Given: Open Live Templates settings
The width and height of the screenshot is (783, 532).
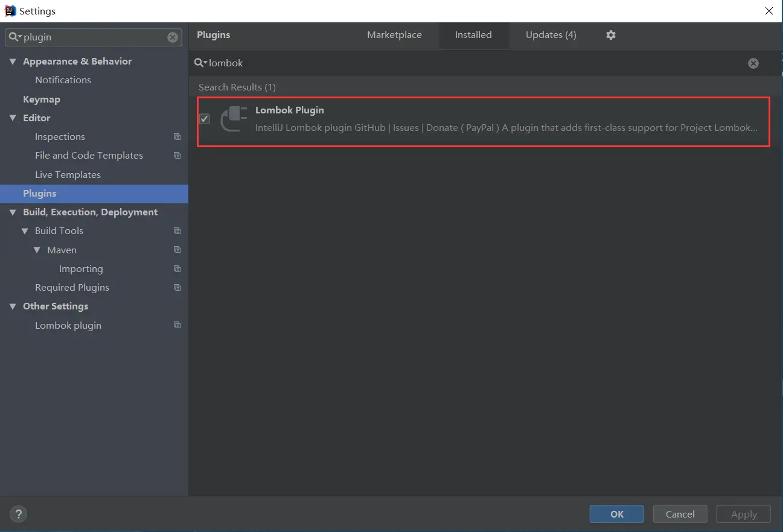Looking at the screenshot, I should (68, 175).
